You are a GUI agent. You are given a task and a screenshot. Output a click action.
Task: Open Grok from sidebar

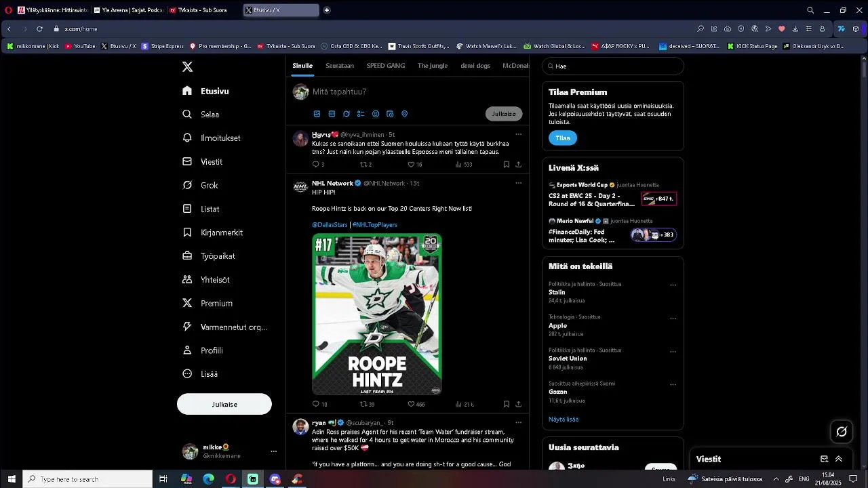201,185
